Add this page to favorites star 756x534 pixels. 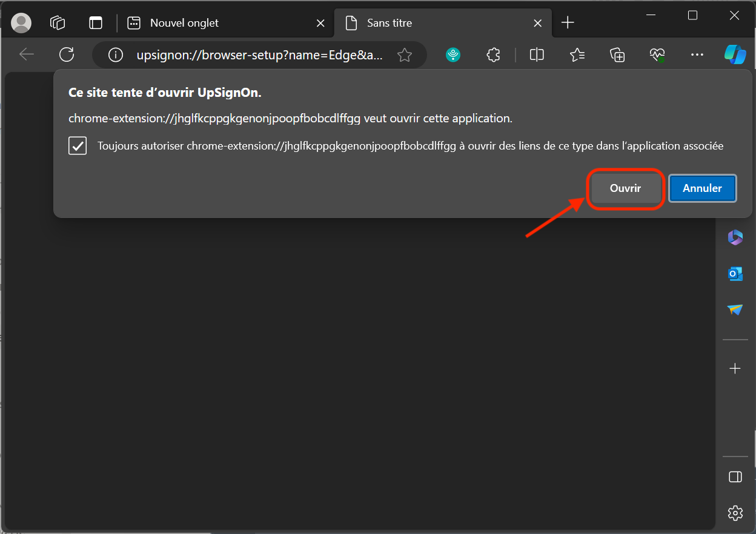(405, 55)
